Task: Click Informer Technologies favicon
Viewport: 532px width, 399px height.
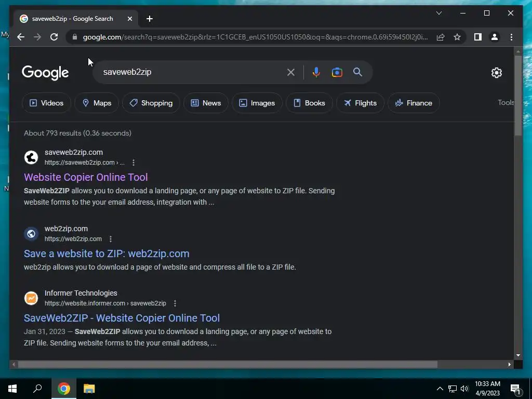Action: tap(31, 298)
